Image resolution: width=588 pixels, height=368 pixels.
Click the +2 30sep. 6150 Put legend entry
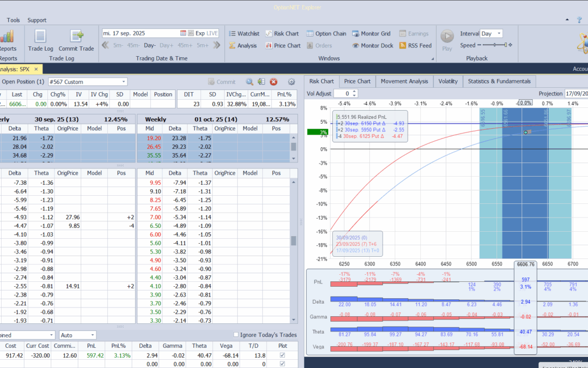tap(371, 123)
